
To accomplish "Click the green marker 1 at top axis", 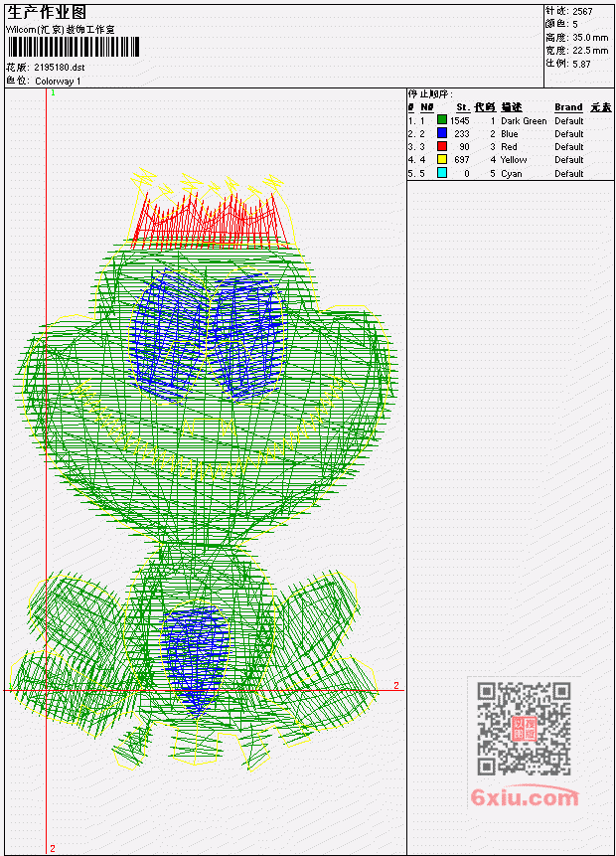I will (x=53, y=93).
